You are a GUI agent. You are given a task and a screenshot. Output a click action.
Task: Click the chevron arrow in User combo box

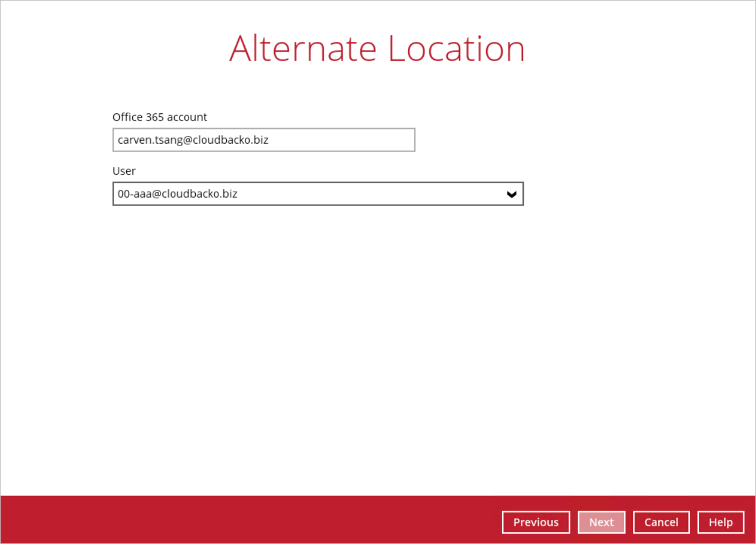click(512, 195)
